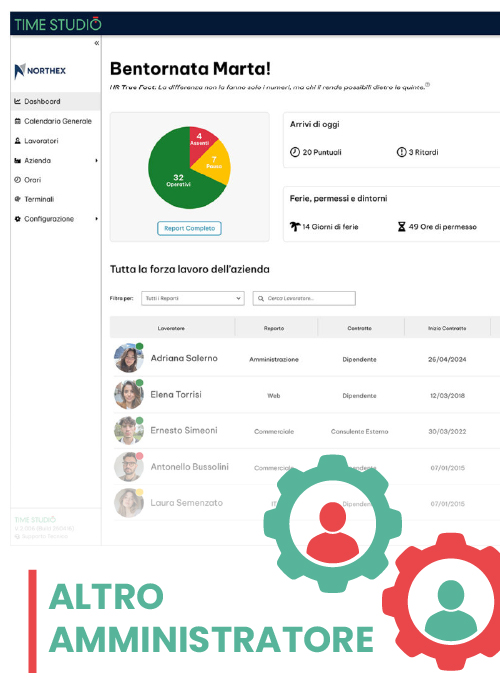Click the info icon after HR True Fact
500x700 pixels.
[x=427, y=84]
